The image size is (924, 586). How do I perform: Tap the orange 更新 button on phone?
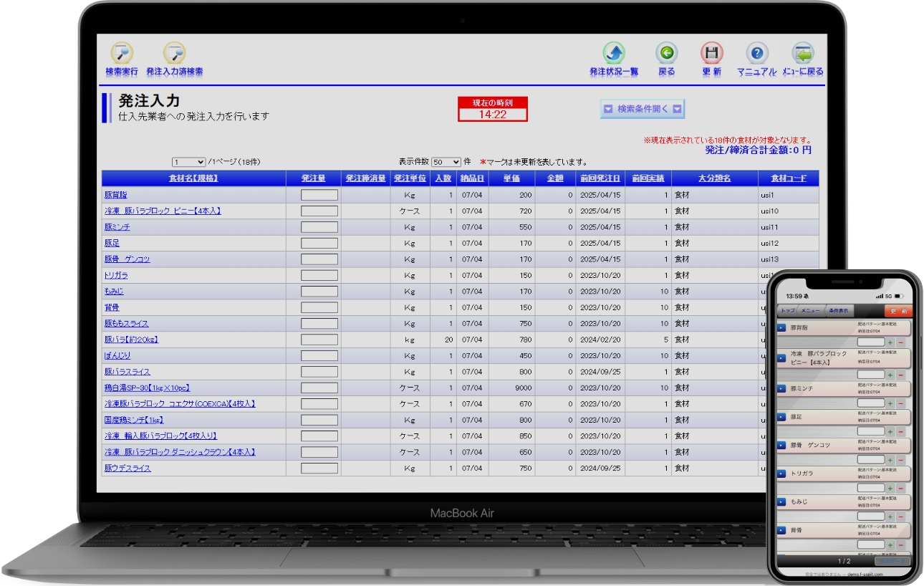(898, 311)
